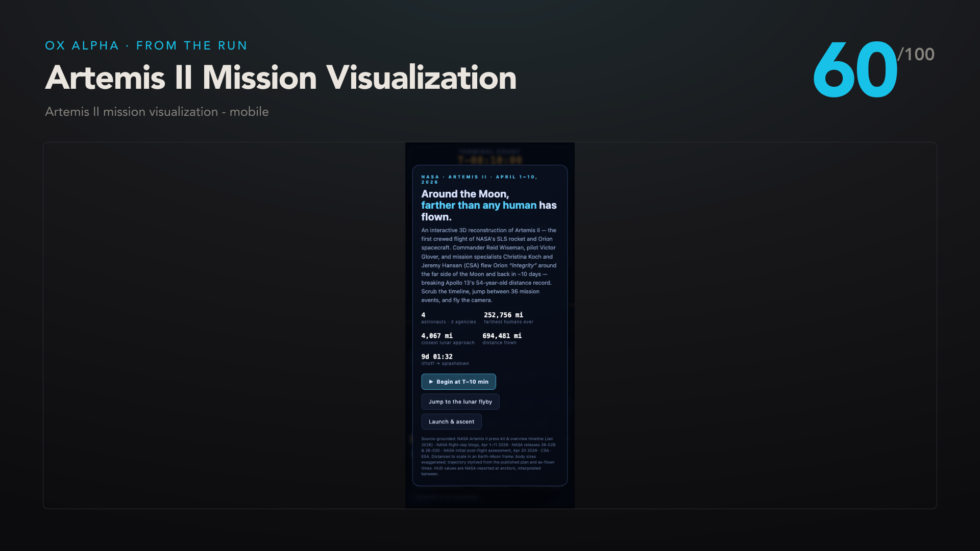
Task: Click the '4,067 mi' stat value
Action: pyautogui.click(x=437, y=336)
